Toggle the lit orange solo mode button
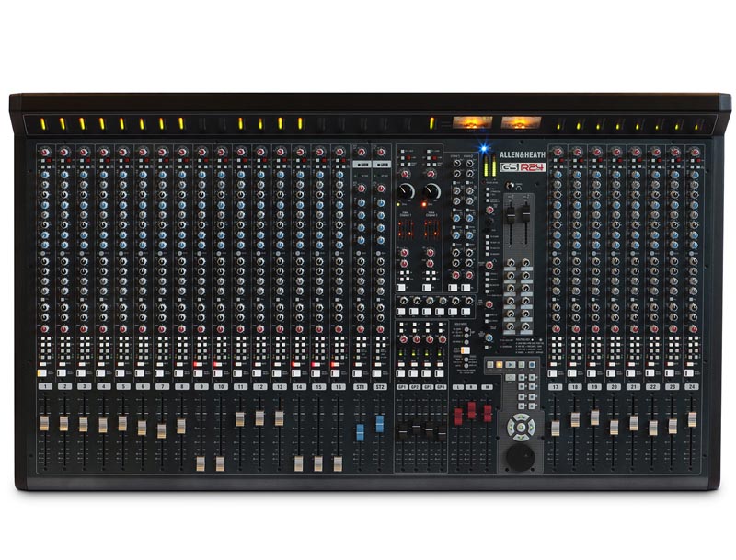The height and width of the screenshot is (560, 736). [x=465, y=349]
